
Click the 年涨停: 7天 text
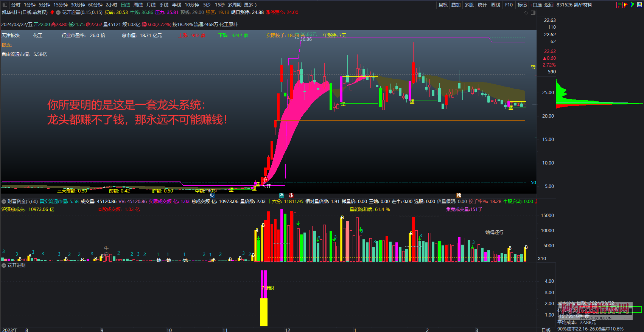(x=334, y=35)
